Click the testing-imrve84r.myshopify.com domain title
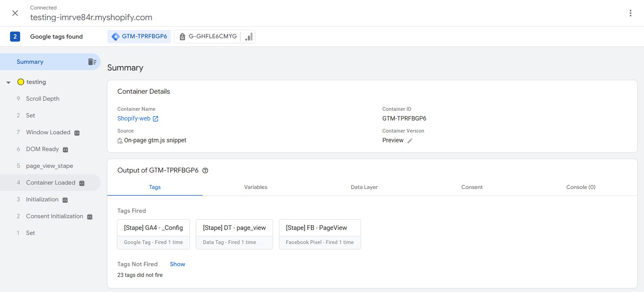This screenshot has width=644, height=292. [x=91, y=17]
